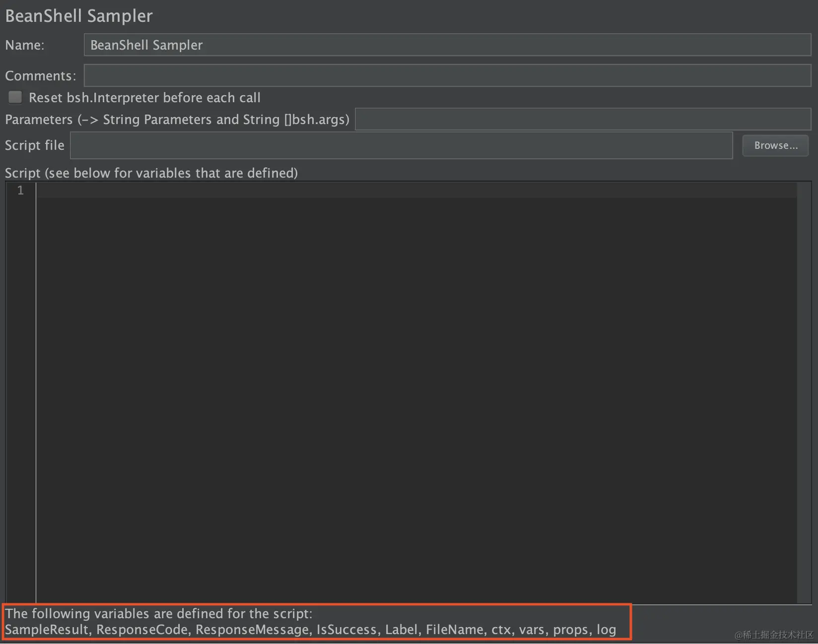Click the log variable label at bottom
Viewport: 818px width, 644px height.
click(607, 629)
